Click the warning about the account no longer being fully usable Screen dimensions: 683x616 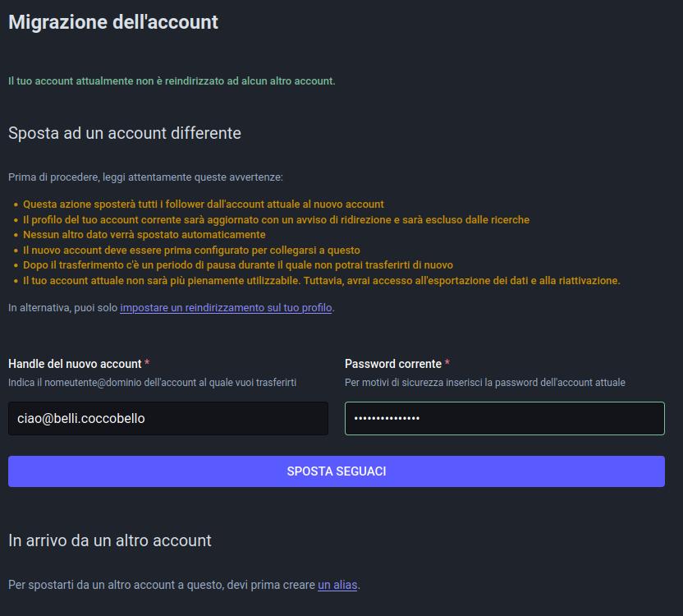[322, 280]
